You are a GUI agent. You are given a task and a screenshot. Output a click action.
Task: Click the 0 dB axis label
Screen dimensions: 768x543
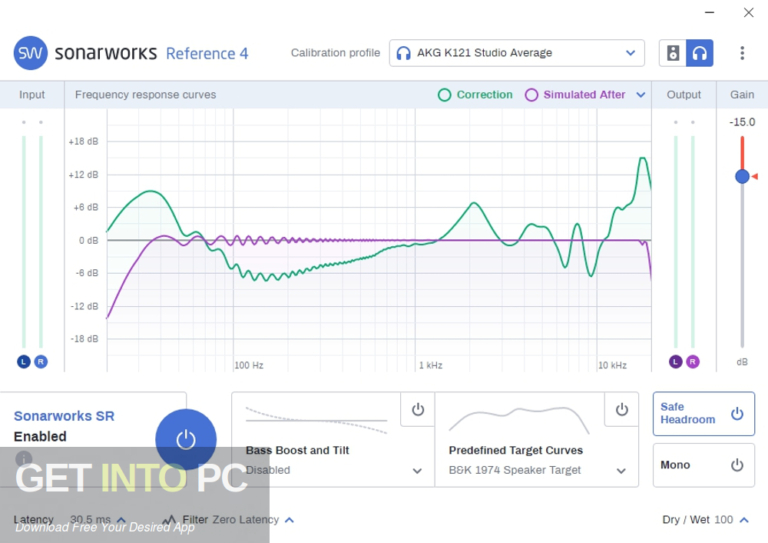point(89,240)
